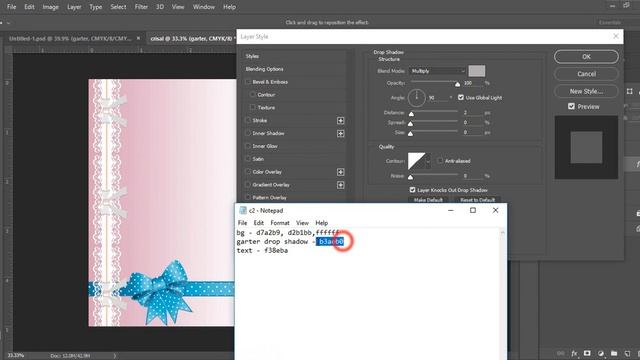Click the link layers icon
Image resolution: width=640 pixels, height=360 pixels.
coord(561,353)
